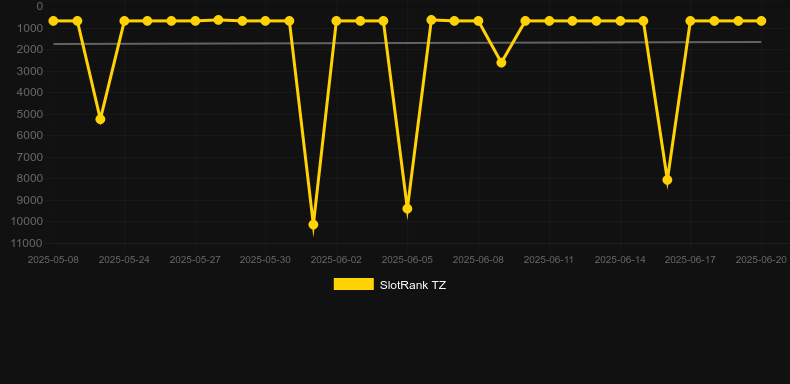Click the data point above 2025-05-30

click(266, 21)
